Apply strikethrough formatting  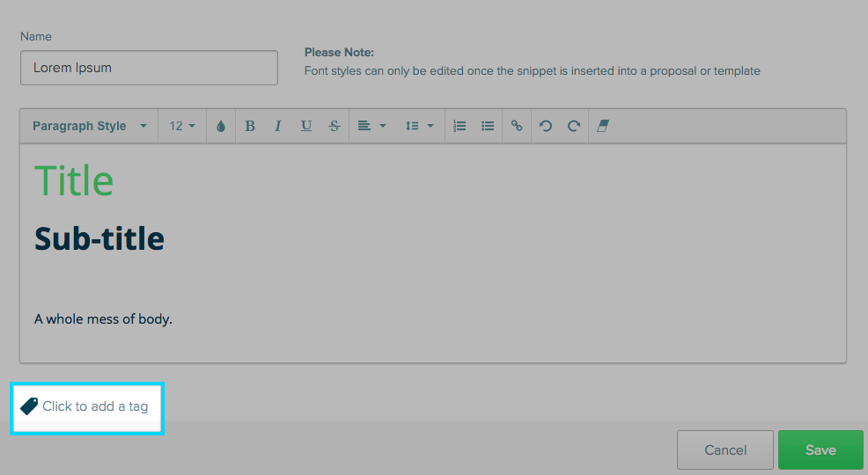coord(334,126)
